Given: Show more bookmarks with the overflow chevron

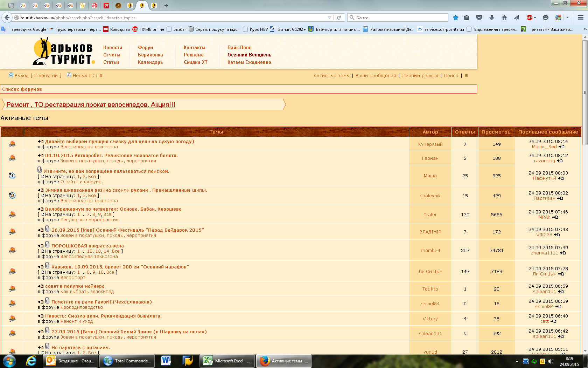Looking at the screenshot, I should click(x=584, y=29).
